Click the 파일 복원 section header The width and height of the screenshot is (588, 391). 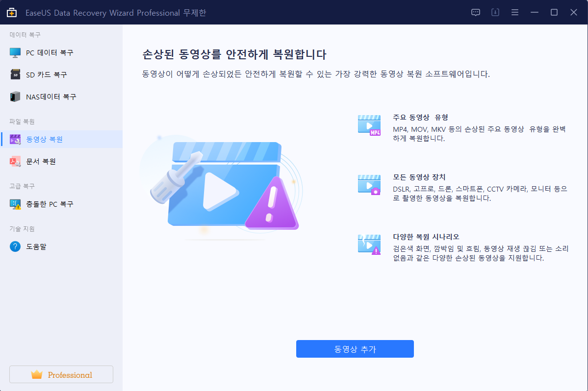tap(22, 122)
